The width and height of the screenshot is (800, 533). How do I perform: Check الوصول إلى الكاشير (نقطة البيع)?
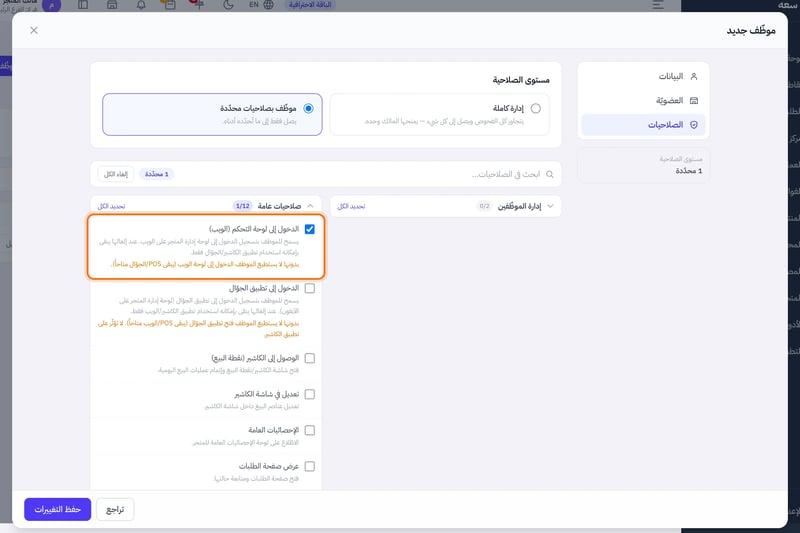[x=310, y=359]
